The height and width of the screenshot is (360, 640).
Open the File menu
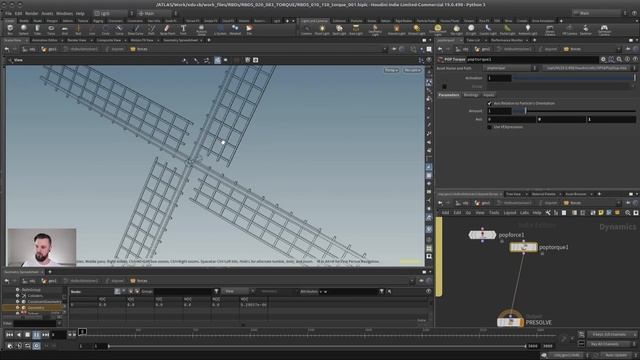[x=8, y=13]
